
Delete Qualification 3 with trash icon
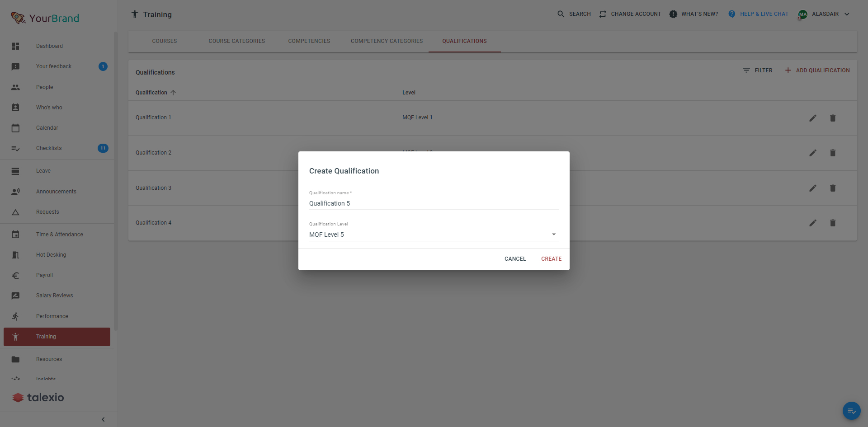pos(833,188)
